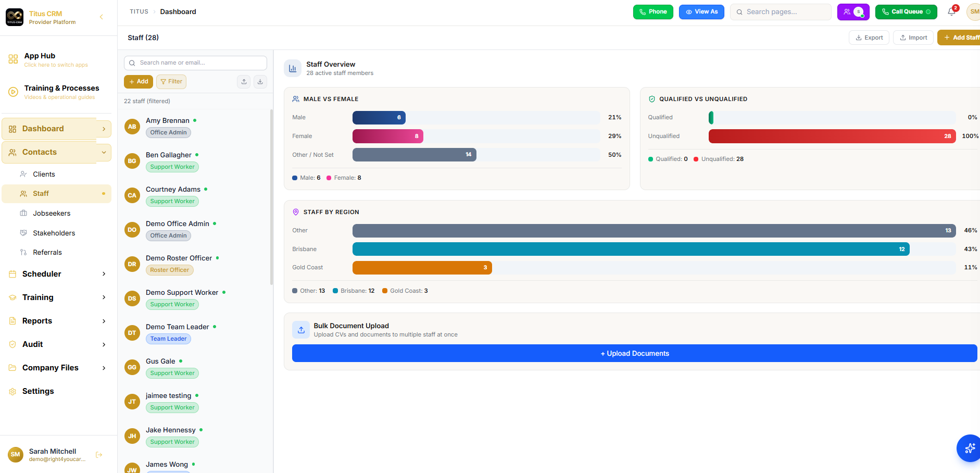Screen dimensions: 980x473
Task: Open the View As dropdown
Action: point(701,12)
